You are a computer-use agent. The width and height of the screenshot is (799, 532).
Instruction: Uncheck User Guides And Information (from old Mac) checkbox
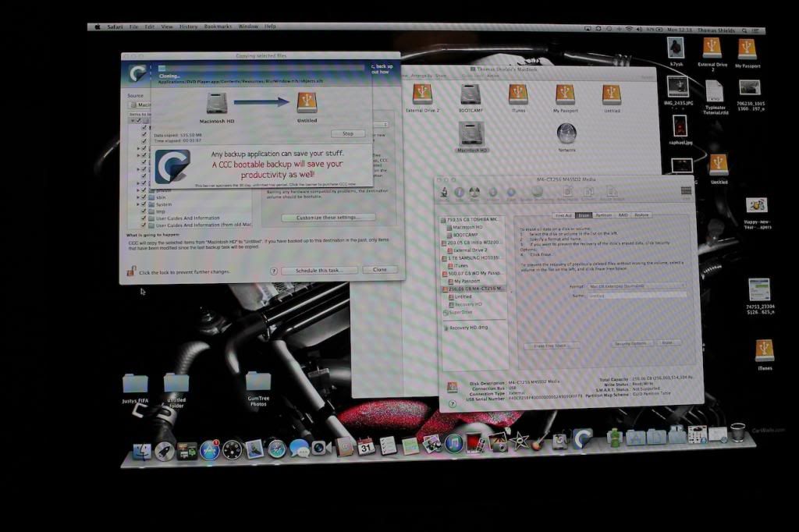pyautogui.click(x=144, y=225)
